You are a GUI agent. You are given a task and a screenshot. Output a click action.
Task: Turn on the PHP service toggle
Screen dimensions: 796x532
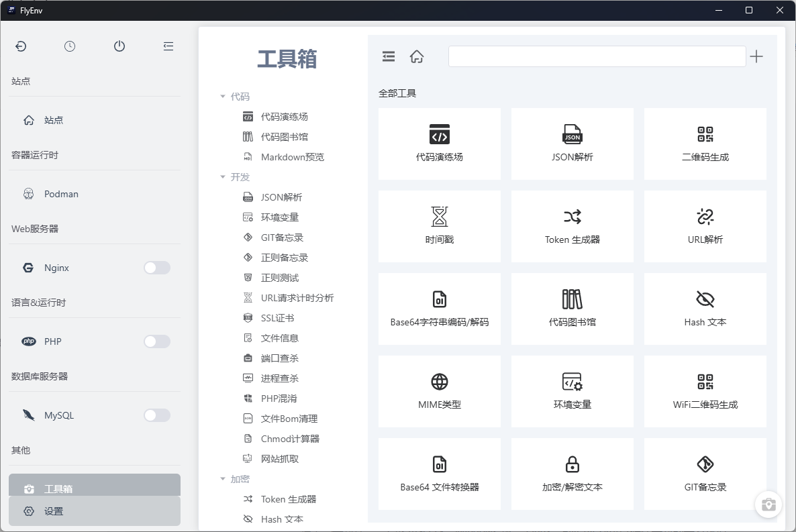pyautogui.click(x=156, y=341)
